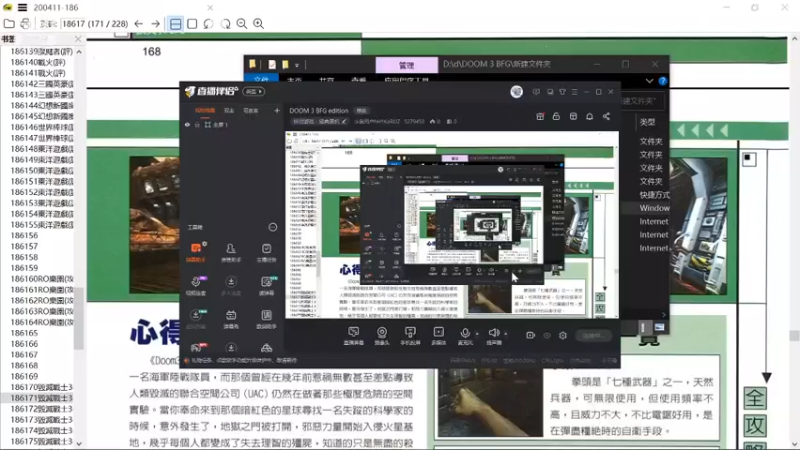Open the speaker options dropdown arrow
The height and width of the screenshot is (450, 800).
click(506, 334)
